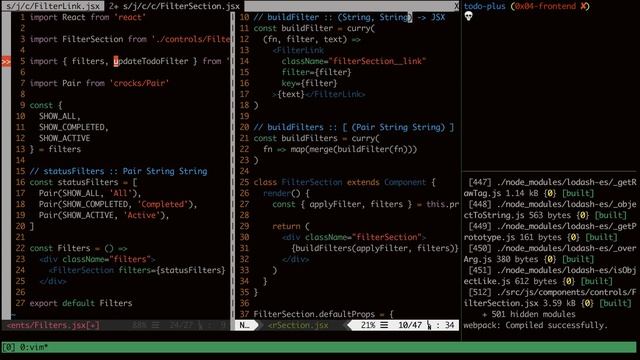640x360 pixels.
Task: Click the [512] FilterSection.jsx webpack output
Action: [550, 298]
